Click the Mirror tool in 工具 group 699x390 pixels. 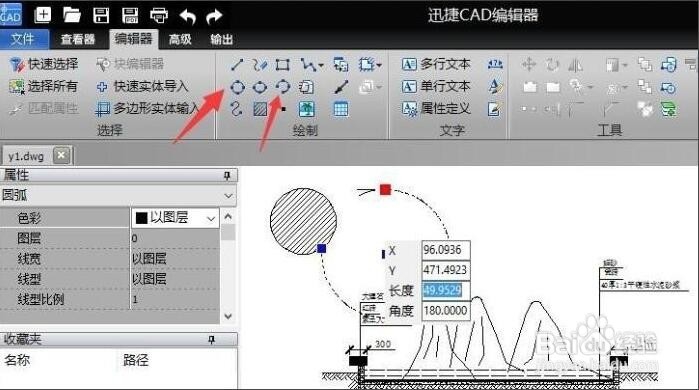[x=575, y=65]
